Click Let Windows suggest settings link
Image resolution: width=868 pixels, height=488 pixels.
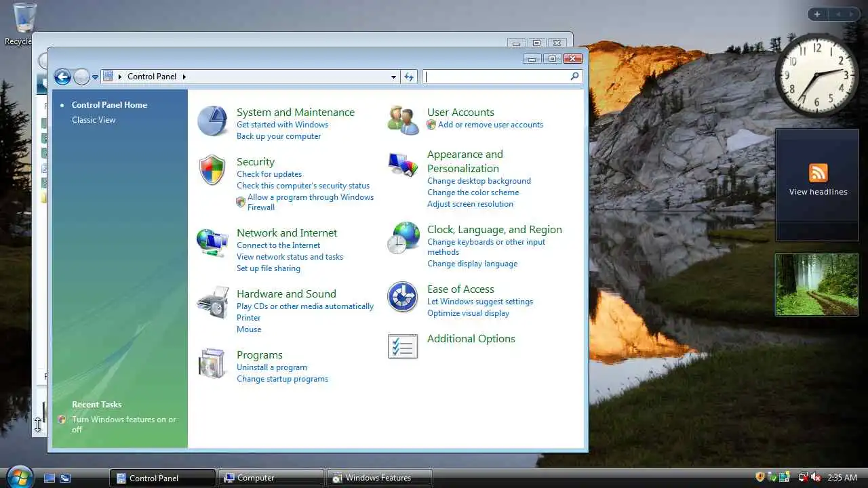pos(480,302)
